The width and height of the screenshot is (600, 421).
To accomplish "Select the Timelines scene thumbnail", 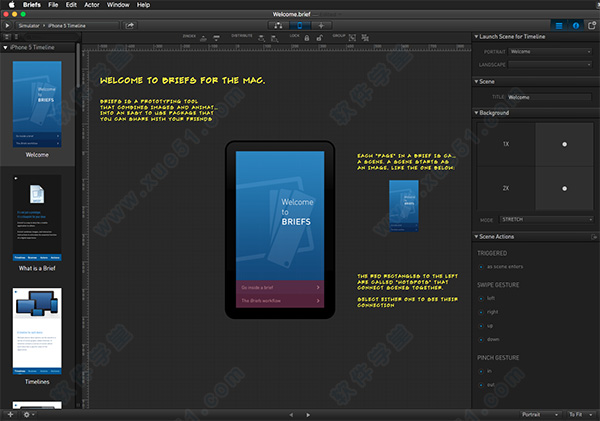I will click(37, 331).
